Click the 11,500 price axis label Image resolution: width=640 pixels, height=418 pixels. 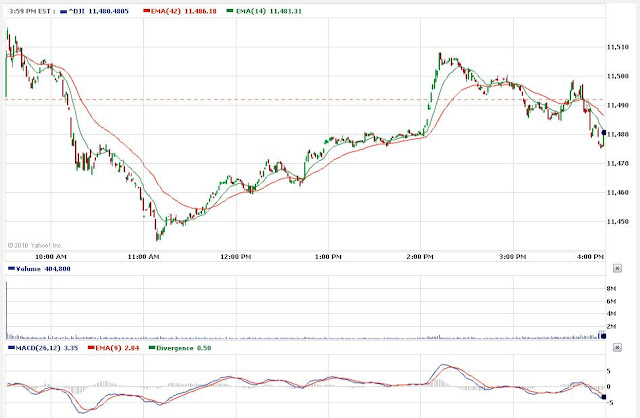point(618,76)
